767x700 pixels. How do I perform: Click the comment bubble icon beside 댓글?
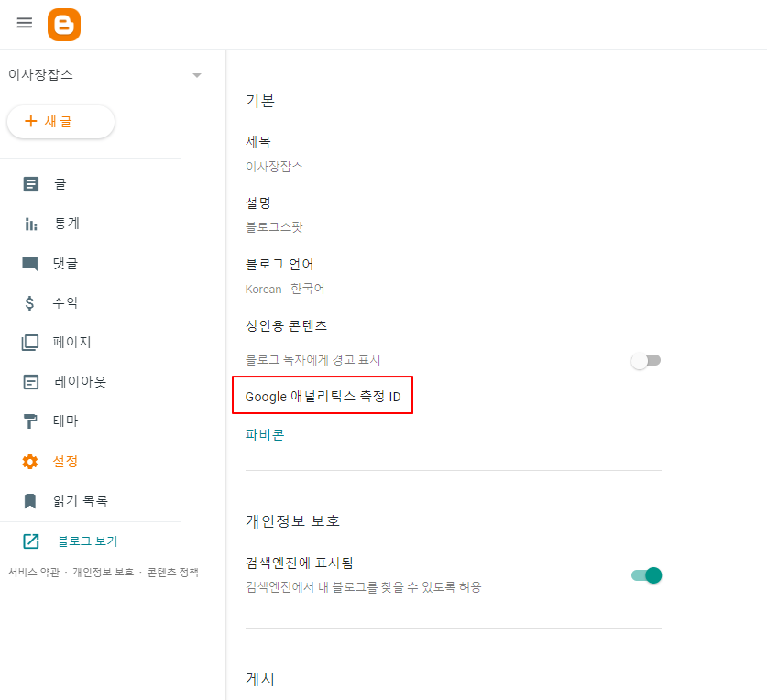point(30,264)
